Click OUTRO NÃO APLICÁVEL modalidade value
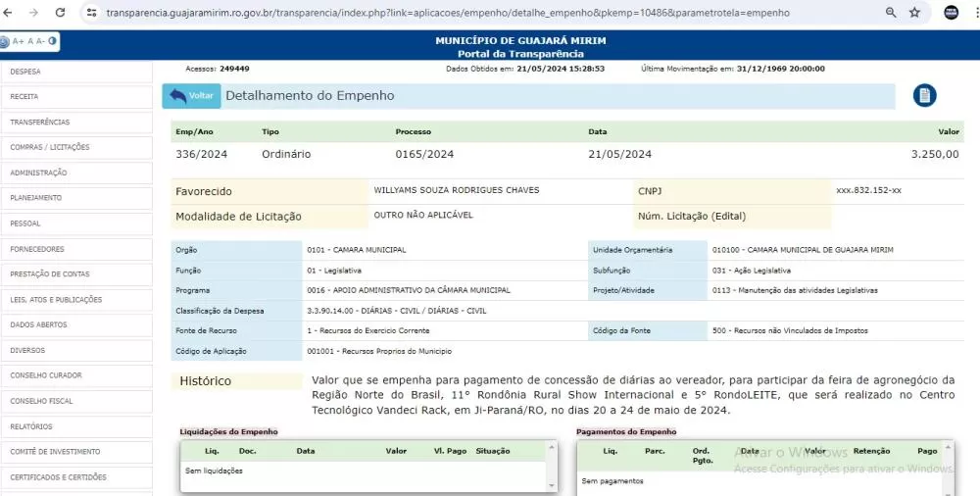This screenshot has height=496, width=980. click(x=423, y=216)
